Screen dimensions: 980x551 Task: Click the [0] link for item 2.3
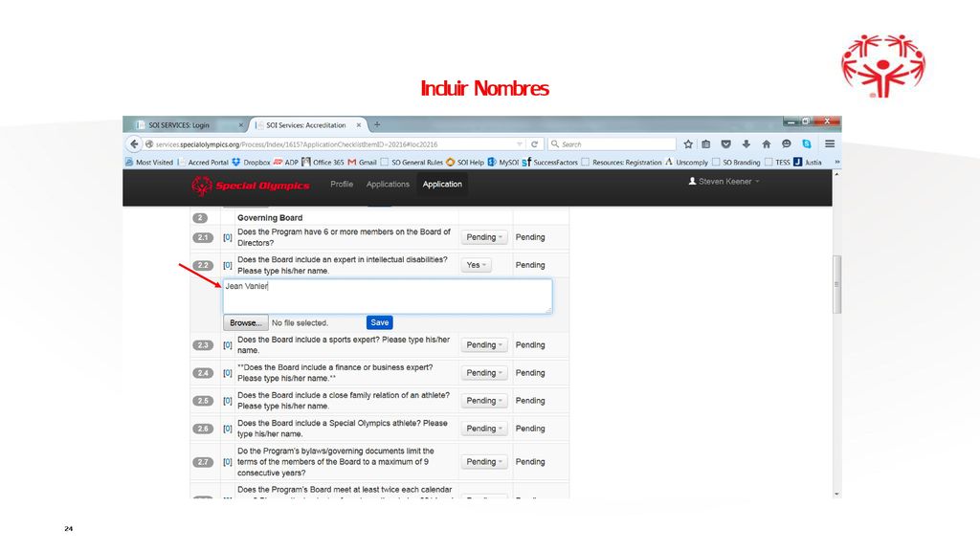[228, 344]
